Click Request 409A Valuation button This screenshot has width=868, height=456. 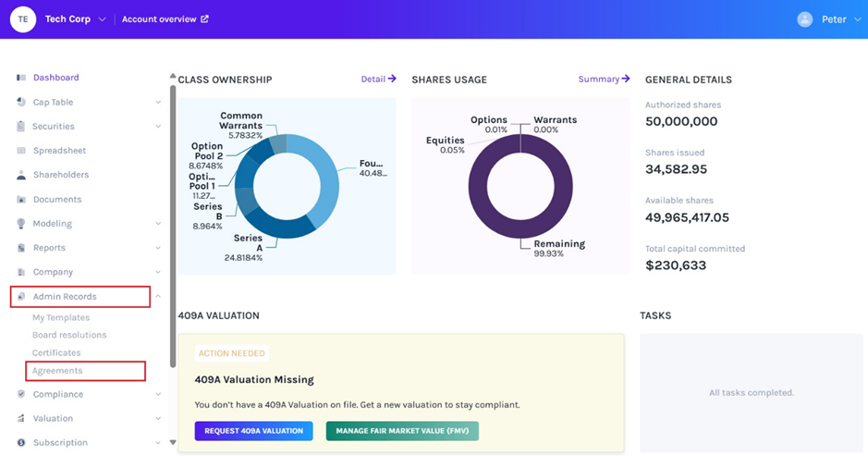[x=253, y=431]
